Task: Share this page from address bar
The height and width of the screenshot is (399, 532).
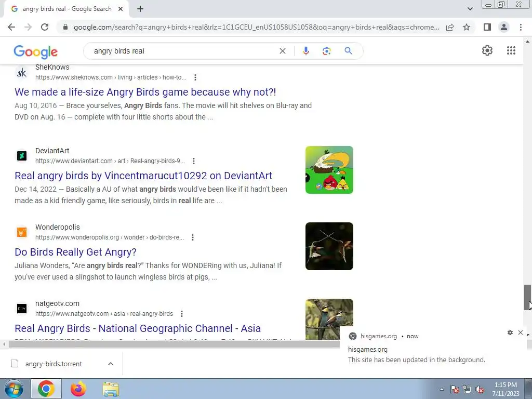Action: point(450,27)
